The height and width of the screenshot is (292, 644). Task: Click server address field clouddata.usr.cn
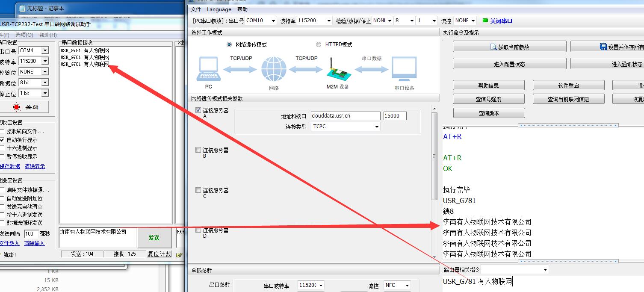pos(346,116)
